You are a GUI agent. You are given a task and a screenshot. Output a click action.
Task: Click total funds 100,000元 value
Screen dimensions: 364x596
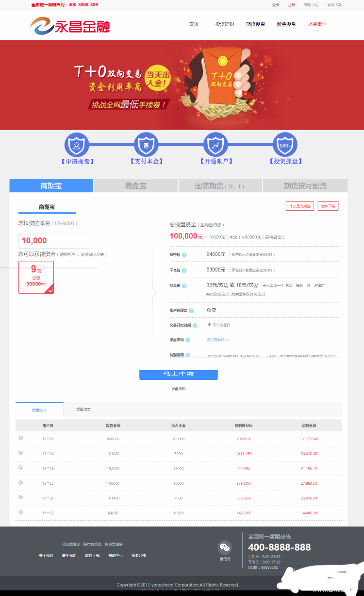[186, 236]
